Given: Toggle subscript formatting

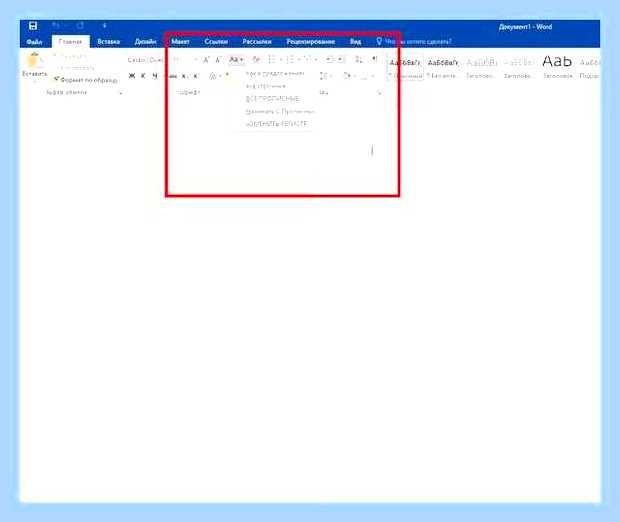Looking at the screenshot, I should [184, 76].
